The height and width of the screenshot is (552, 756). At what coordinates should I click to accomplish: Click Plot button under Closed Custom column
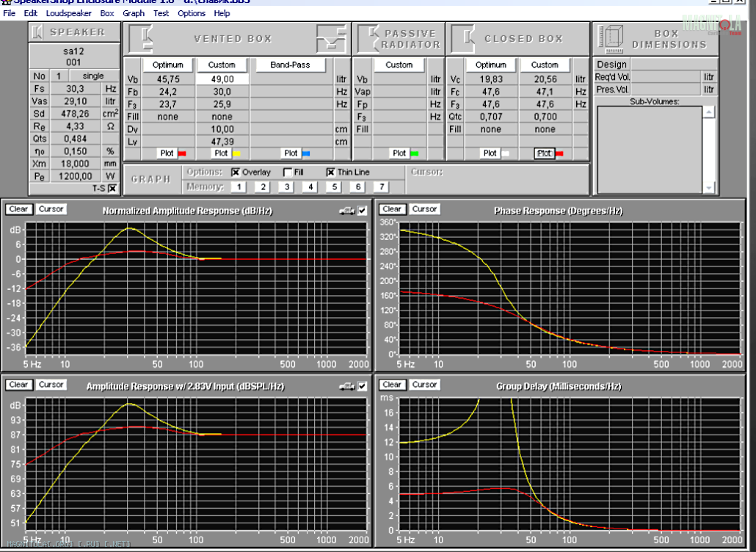pos(545,153)
